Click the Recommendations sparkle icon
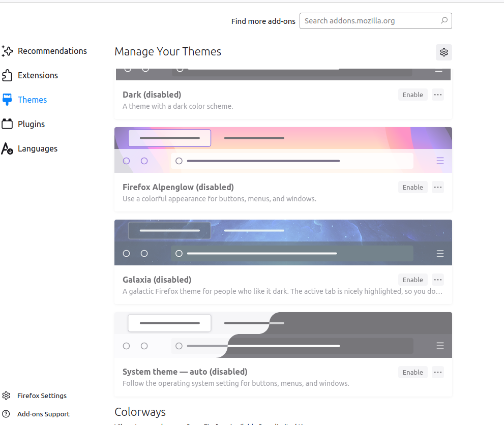The image size is (504, 425). (7, 51)
